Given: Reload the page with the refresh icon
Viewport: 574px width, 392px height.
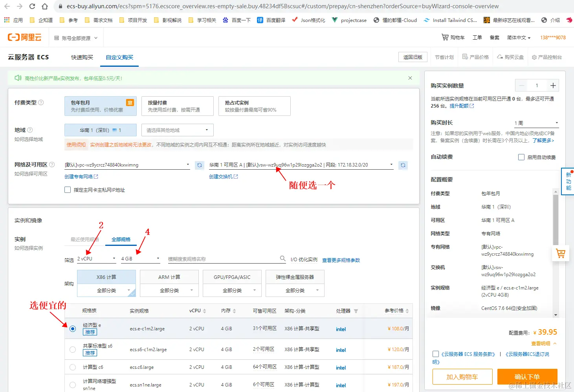Looking at the screenshot, I should (x=32, y=6).
